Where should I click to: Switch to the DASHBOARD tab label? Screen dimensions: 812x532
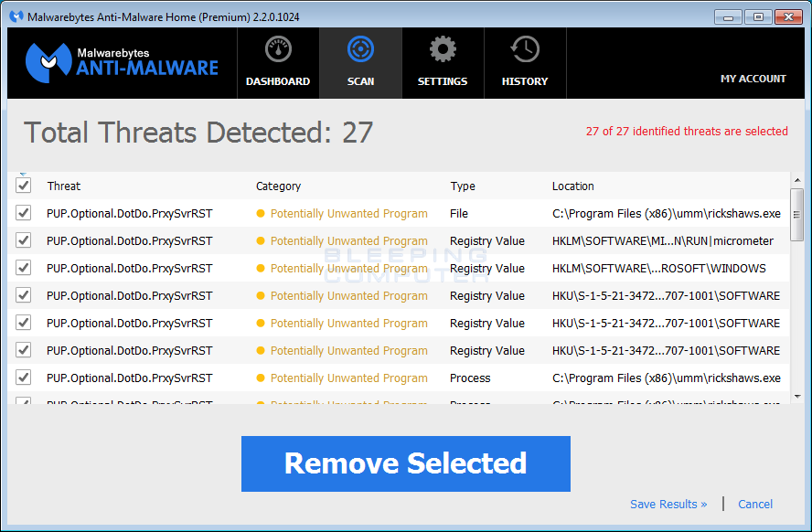coord(278,81)
